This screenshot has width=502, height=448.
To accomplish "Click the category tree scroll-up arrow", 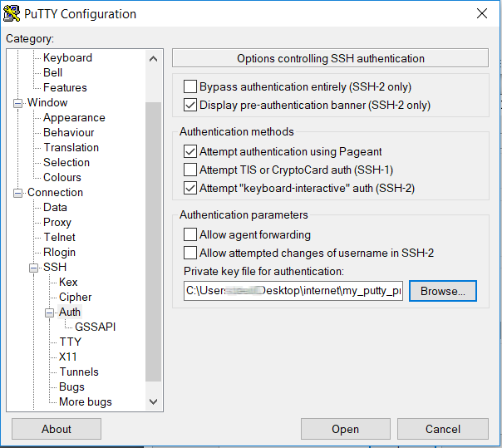I will (153, 58).
